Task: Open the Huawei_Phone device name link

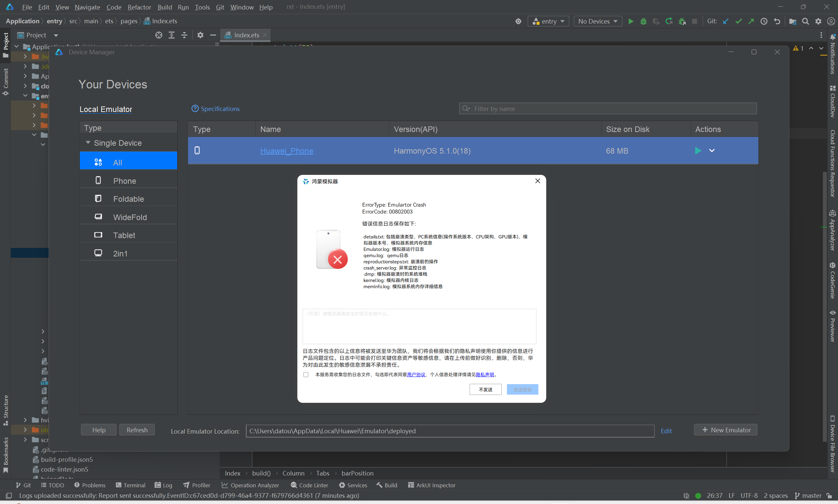Action: 287,151
